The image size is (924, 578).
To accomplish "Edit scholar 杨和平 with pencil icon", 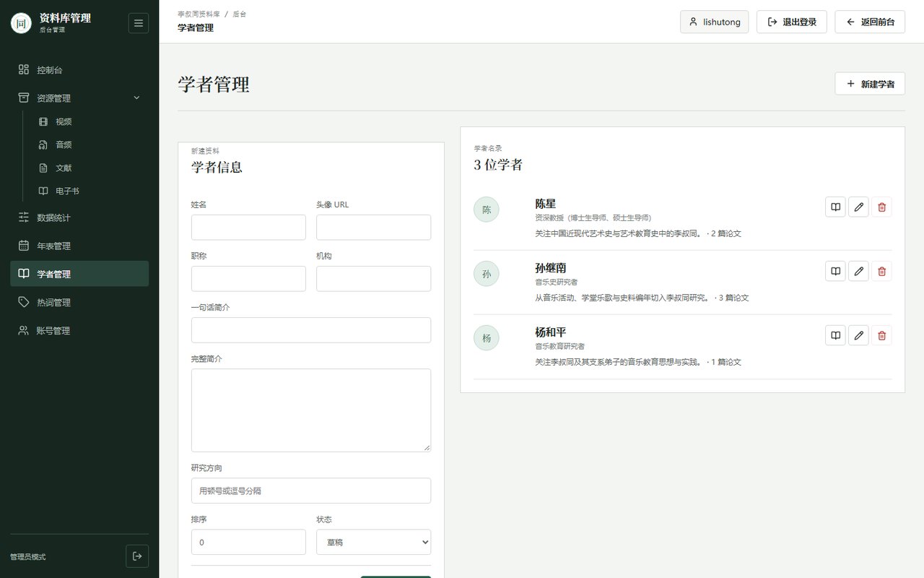I will point(858,335).
